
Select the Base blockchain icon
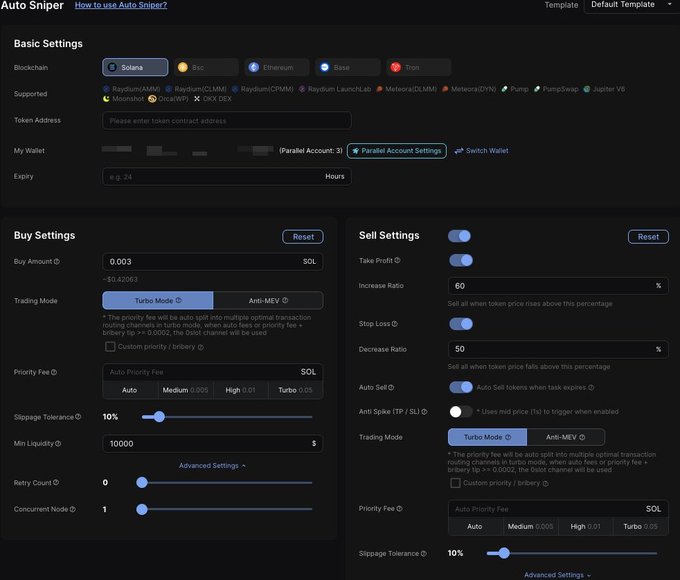pos(325,68)
